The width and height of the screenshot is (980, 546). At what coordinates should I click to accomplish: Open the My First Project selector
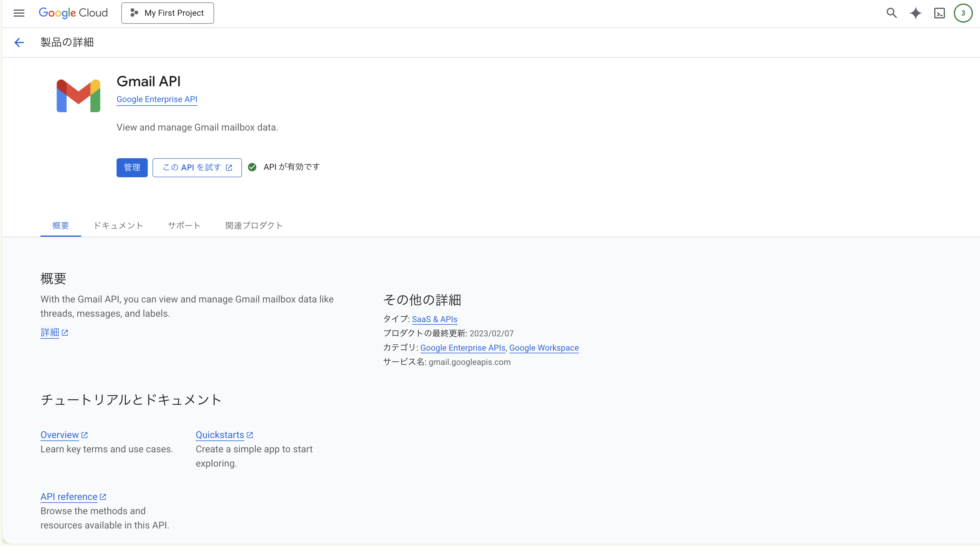(x=167, y=13)
